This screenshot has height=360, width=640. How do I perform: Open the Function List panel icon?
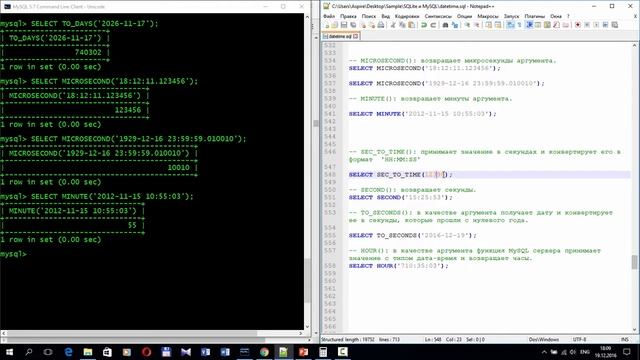[x=556, y=25]
